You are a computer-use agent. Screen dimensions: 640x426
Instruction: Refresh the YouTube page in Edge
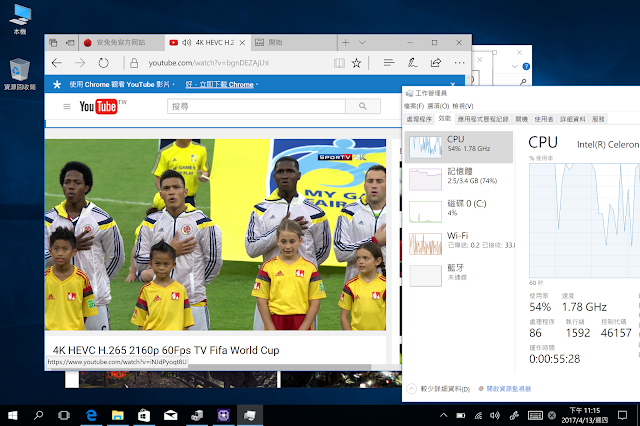104,63
